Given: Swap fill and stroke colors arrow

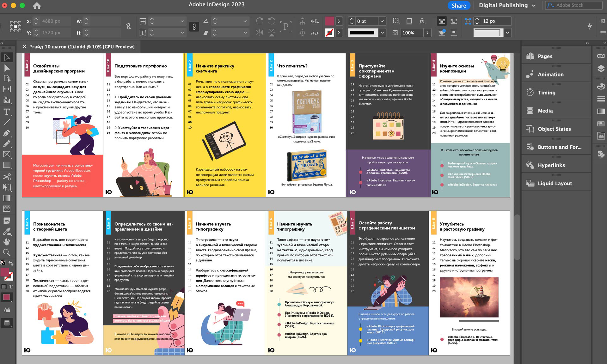Looking at the screenshot, I should (x=11, y=264).
